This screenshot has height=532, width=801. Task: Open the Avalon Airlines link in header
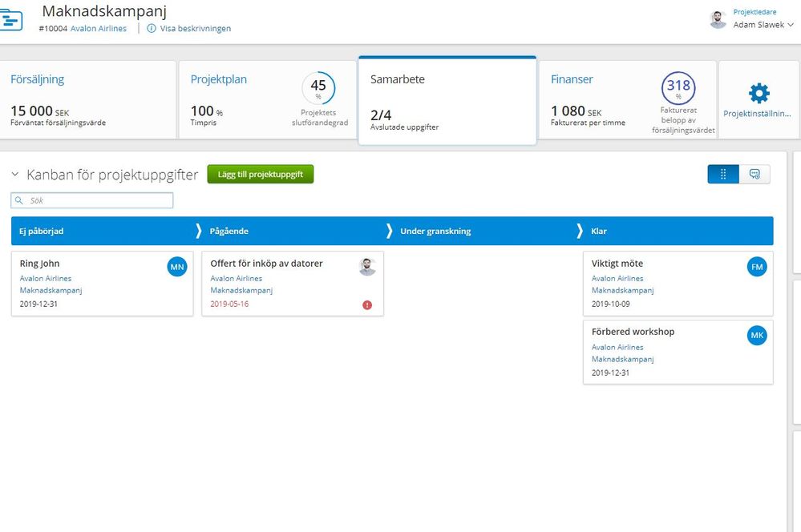tap(99, 29)
